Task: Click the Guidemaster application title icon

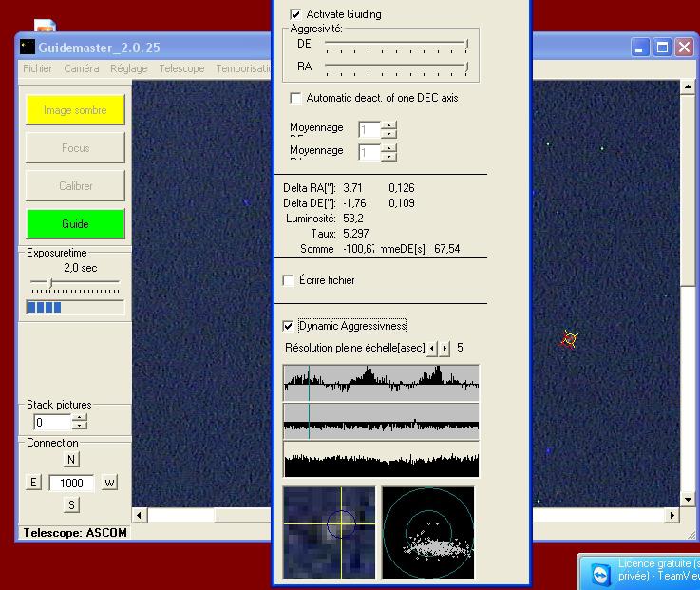Action: pos(28,47)
